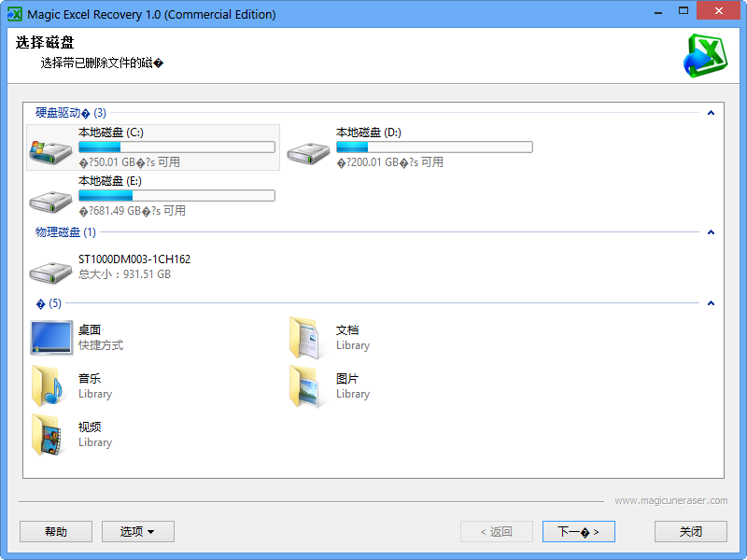Select the local disk C: drive icon

click(x=50, y=152)
